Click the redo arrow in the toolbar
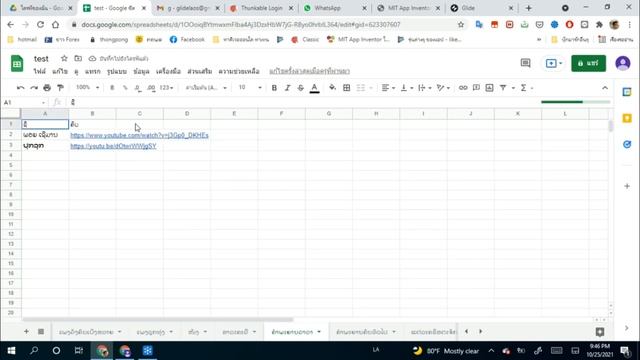This screenshot has height=360, width=640. click(x=34, y=88)
